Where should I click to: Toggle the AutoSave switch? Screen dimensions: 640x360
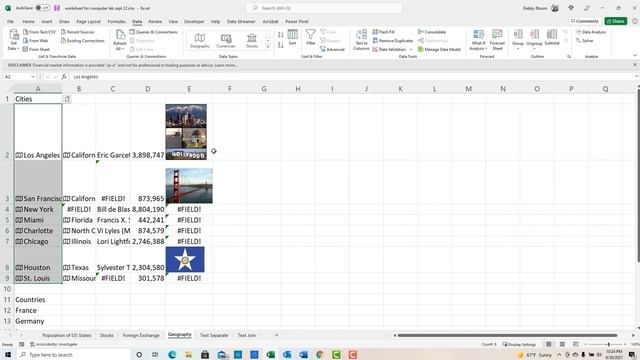coord(42,8)
